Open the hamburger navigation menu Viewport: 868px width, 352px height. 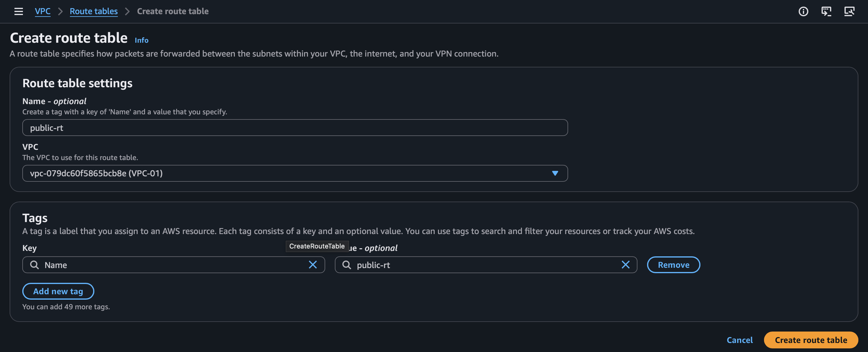click(x=18, y=11)
